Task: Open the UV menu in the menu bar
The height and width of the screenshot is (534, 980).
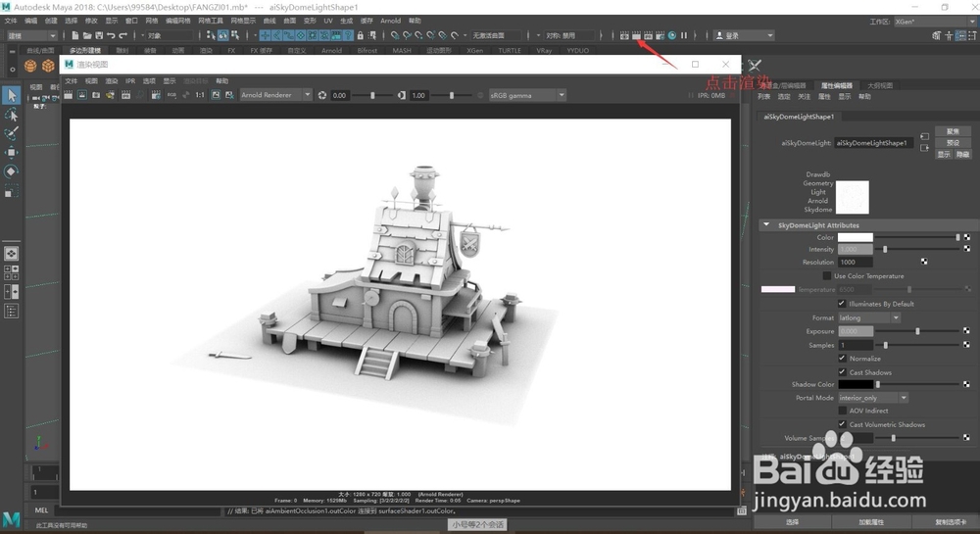Action: click(x=328, y=21)
